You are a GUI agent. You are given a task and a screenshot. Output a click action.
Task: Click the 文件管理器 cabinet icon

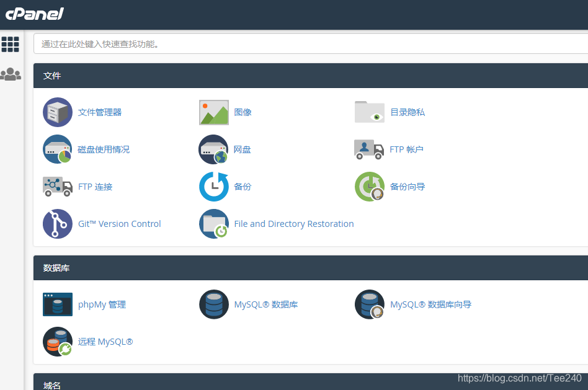coord(58,112)
